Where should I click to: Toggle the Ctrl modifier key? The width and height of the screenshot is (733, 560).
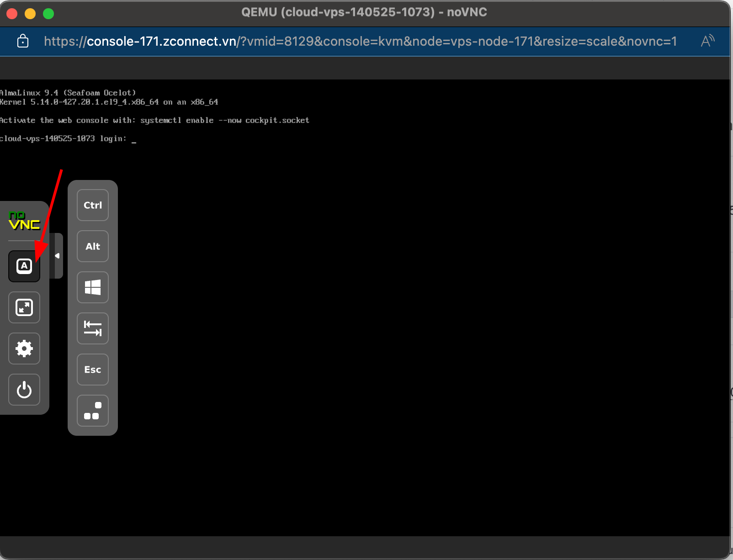[92, 205]
